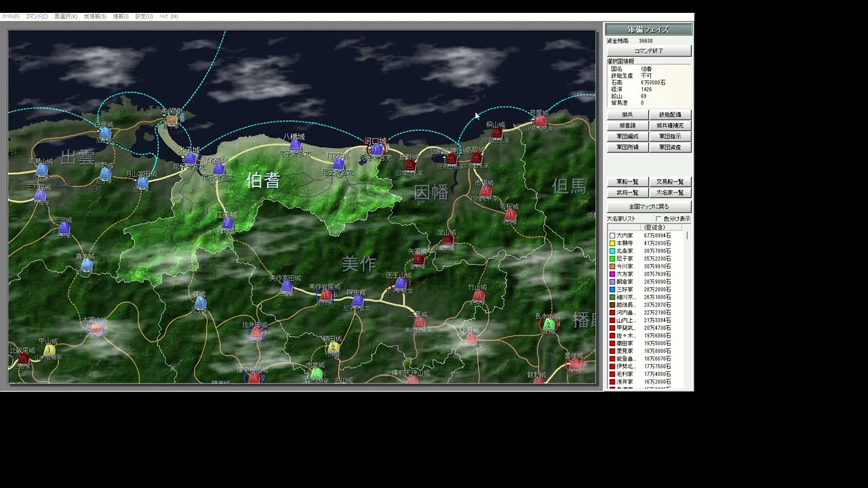Click cyan swatch for 北条家
The width and height of the screenshot is (868, 488).
click(612, 251)
